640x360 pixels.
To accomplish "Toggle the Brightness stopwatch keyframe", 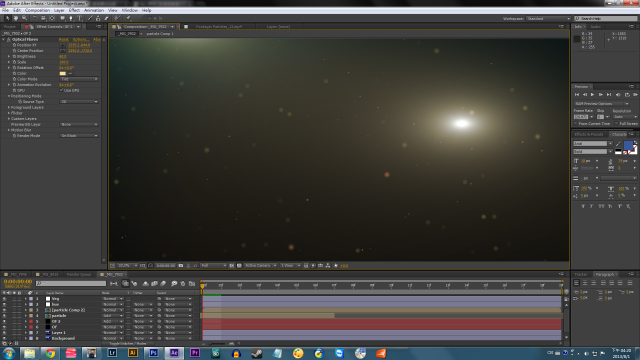I will coord(14,57).
